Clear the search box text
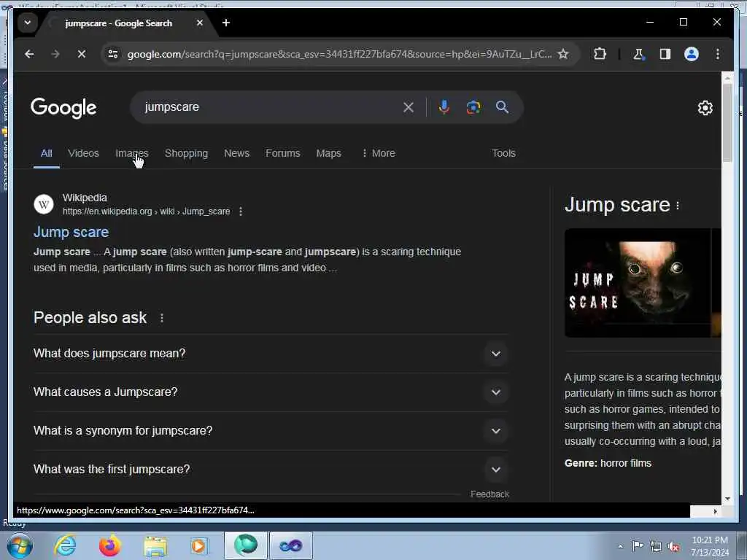The width and height of the screenshot is (747, 560). (x=409, y=107)
